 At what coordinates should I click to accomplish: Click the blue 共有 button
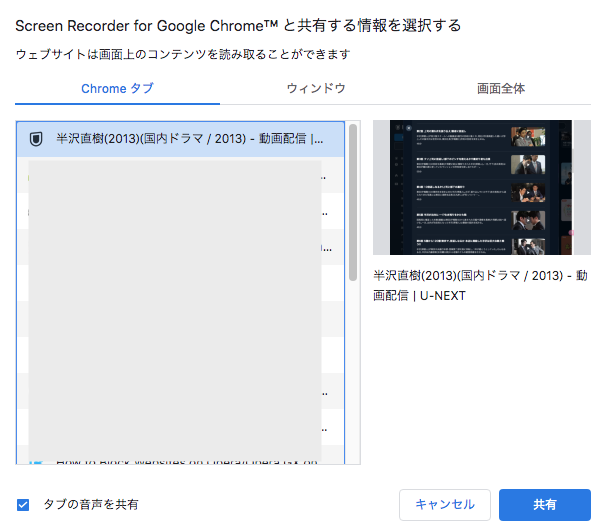coord(545,504)
